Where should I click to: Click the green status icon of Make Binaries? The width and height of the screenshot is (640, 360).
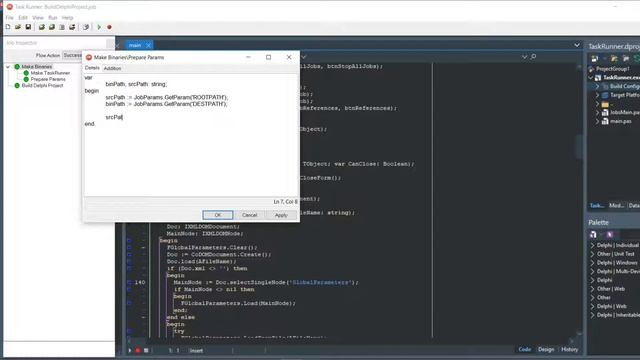tap(17, 67)
